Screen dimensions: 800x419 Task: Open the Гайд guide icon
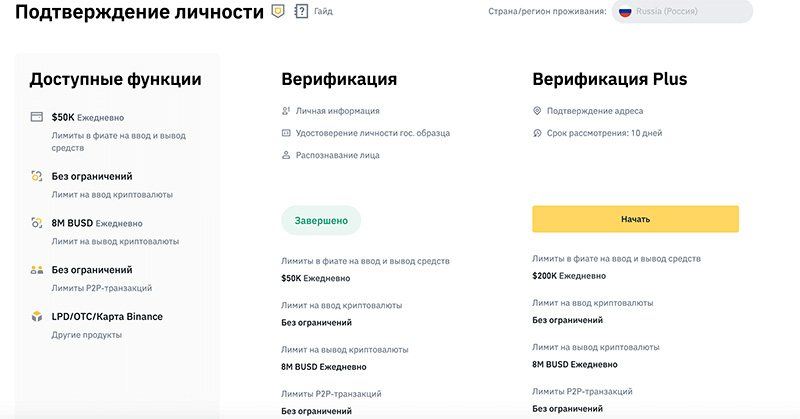click(301, 12)
